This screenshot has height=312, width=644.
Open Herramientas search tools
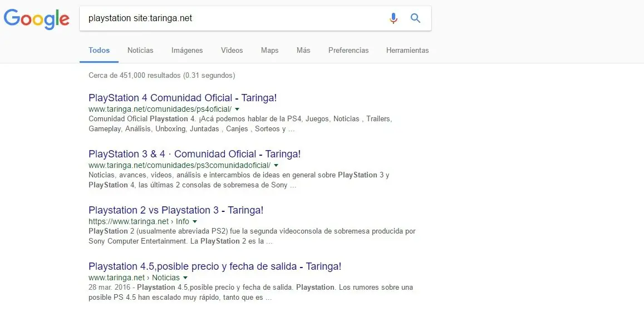[407, 51]
